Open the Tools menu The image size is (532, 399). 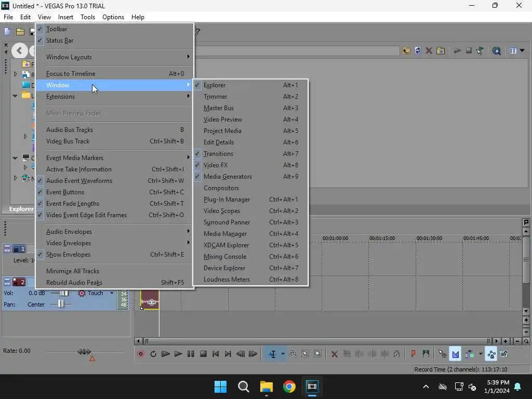point(87,17)
